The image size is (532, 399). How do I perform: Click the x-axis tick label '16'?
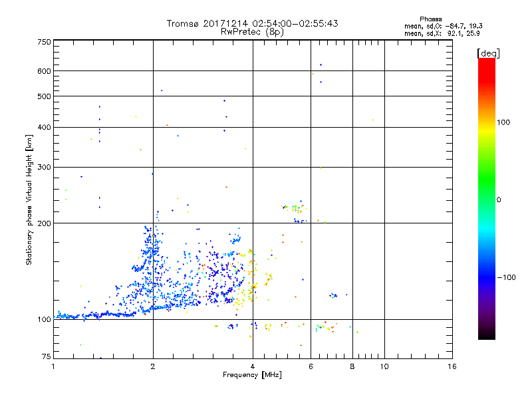coord(452,366)
